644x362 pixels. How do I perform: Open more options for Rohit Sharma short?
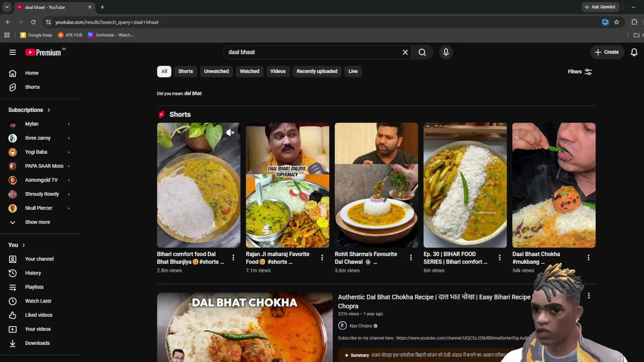pyautogui.click(x=411, y=257)
